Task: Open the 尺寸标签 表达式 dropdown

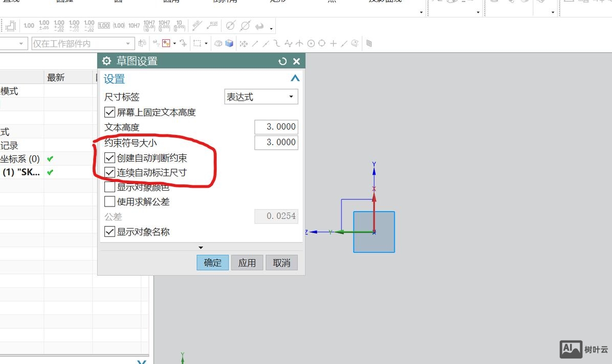Action: click(x=291, y=96)
